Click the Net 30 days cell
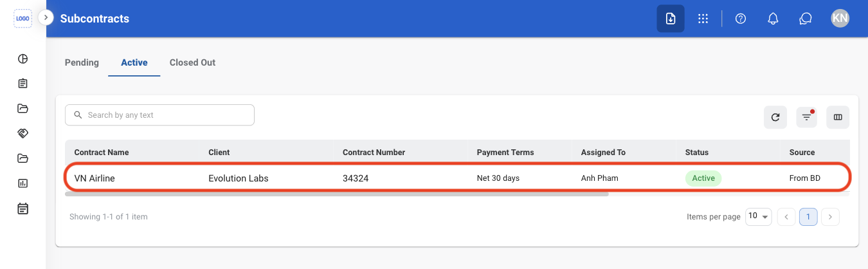 coord(498,178)
